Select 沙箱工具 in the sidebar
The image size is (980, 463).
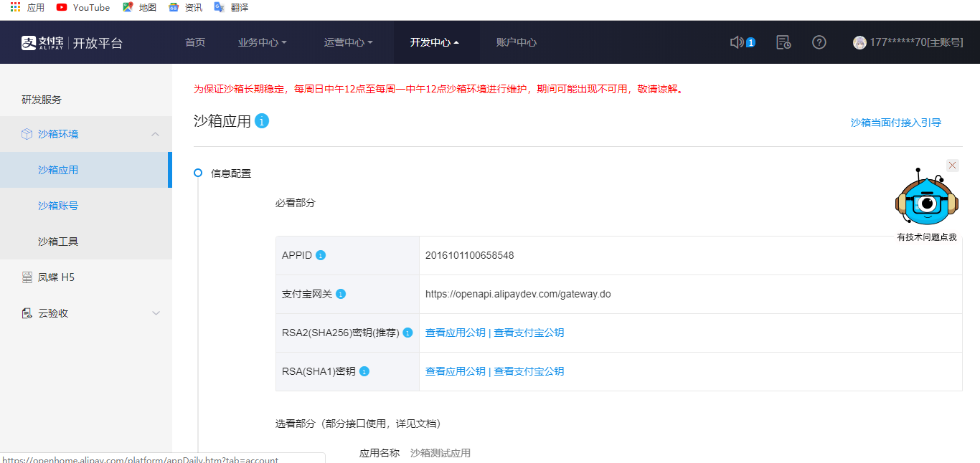[86, 242]
